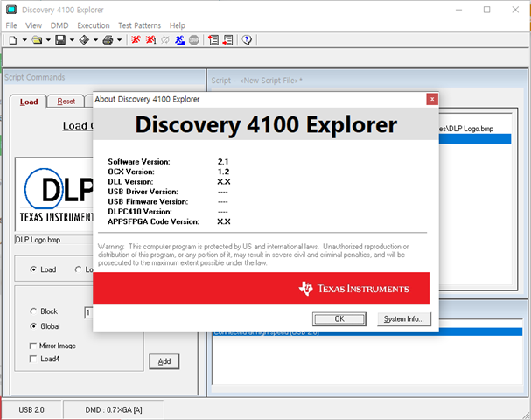Maximize the Discovery 4100 Explorer window

pyautogui.click(x=486, y=10)
